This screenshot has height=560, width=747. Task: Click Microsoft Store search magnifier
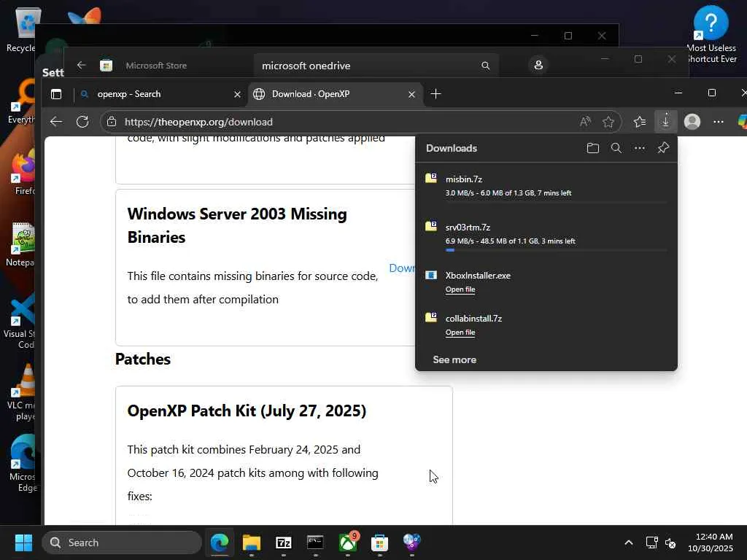tap(485, 66)
